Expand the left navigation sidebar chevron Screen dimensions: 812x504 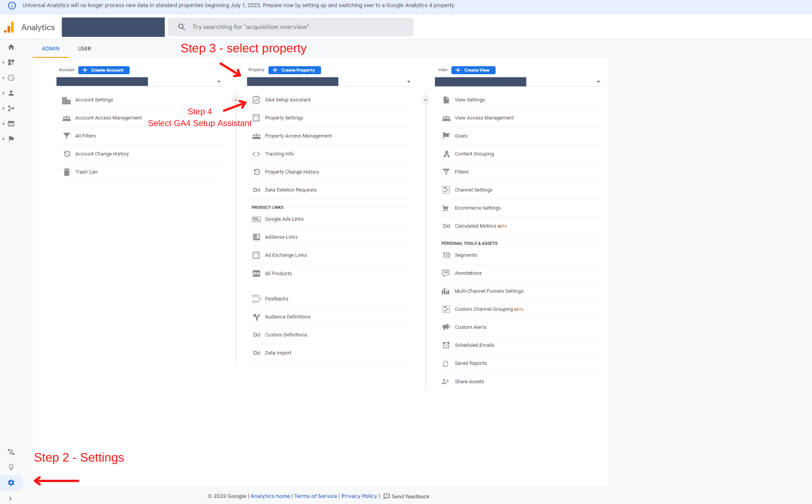(x=10, y=498)
